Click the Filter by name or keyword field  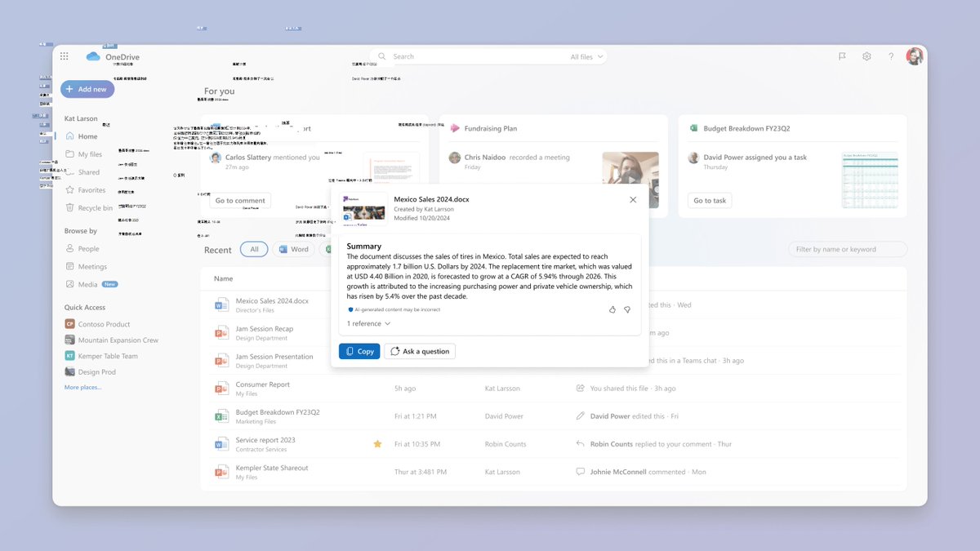coord(848,250)
